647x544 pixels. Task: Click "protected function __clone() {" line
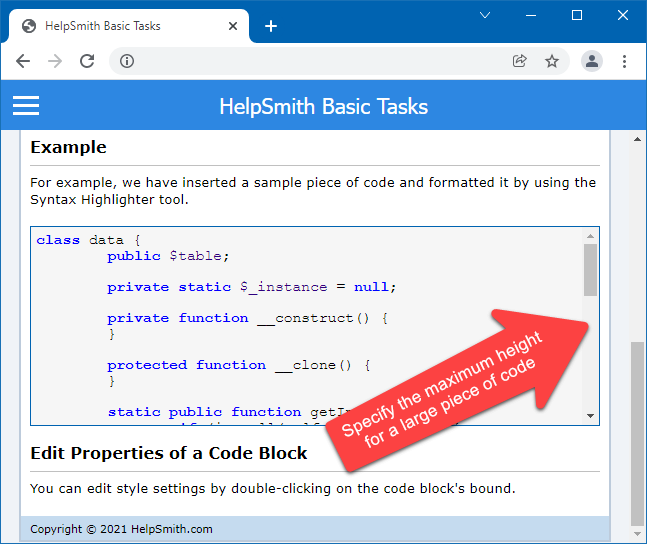[x=239, y=365]
